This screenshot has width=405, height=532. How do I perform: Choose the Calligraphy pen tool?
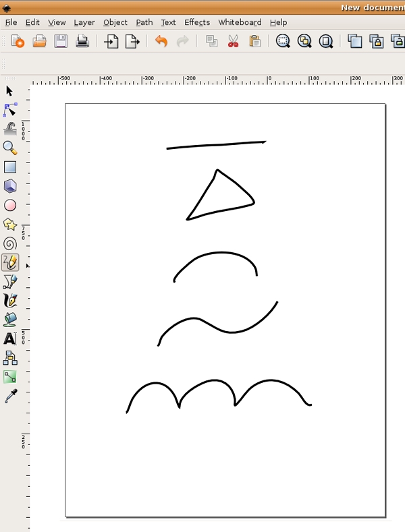click(x=9, y=301)
